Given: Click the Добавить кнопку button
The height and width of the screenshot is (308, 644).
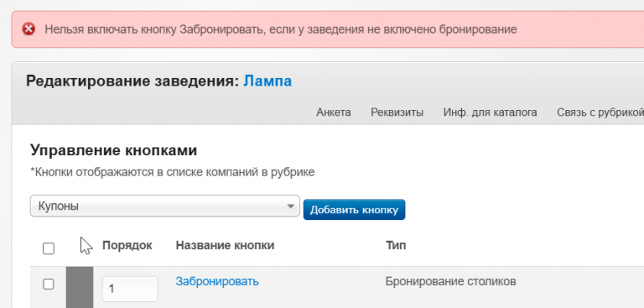Looking at the screenshot, I should (x=354, y=210).
